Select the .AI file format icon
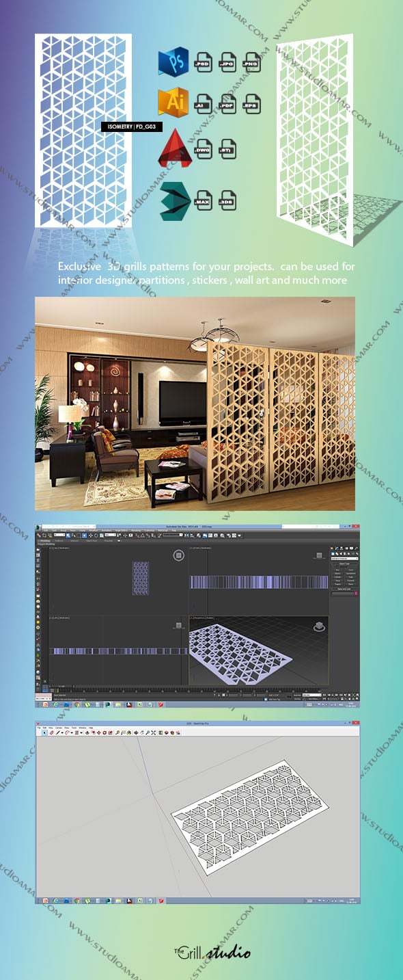Image resolution: width=403 pixels, height=980 pixels. [x=203, y=104]
